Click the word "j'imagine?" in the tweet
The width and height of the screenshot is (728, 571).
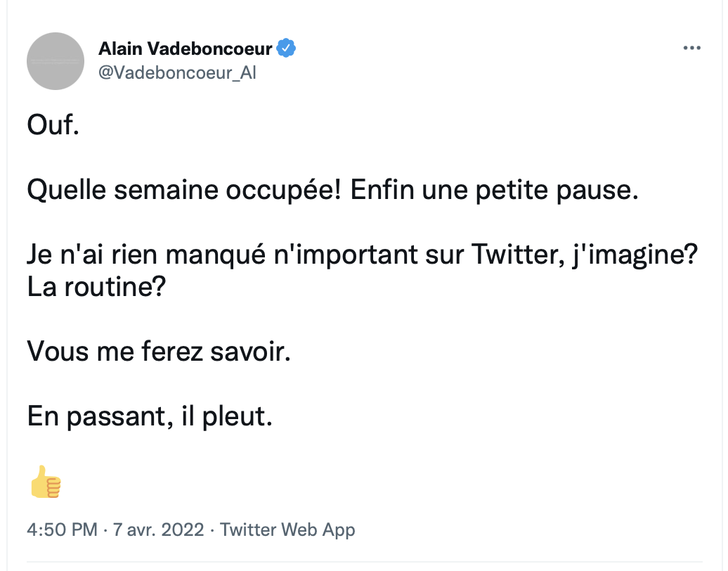635,255
